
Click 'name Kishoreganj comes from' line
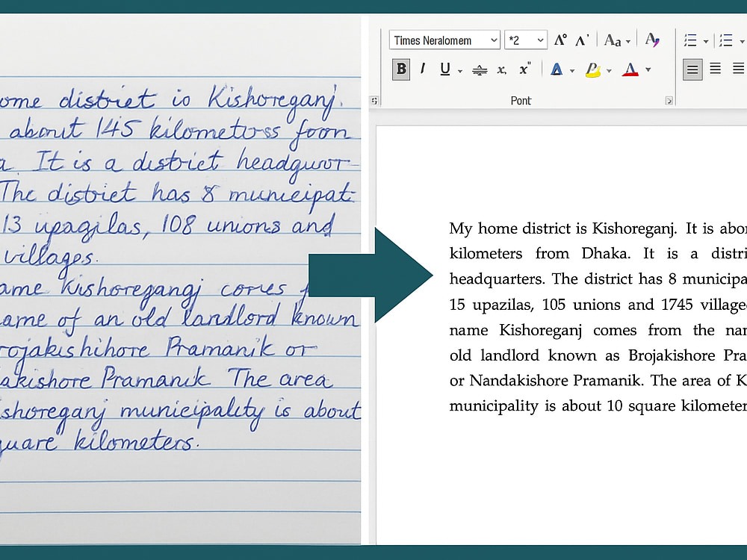(598, 330)
